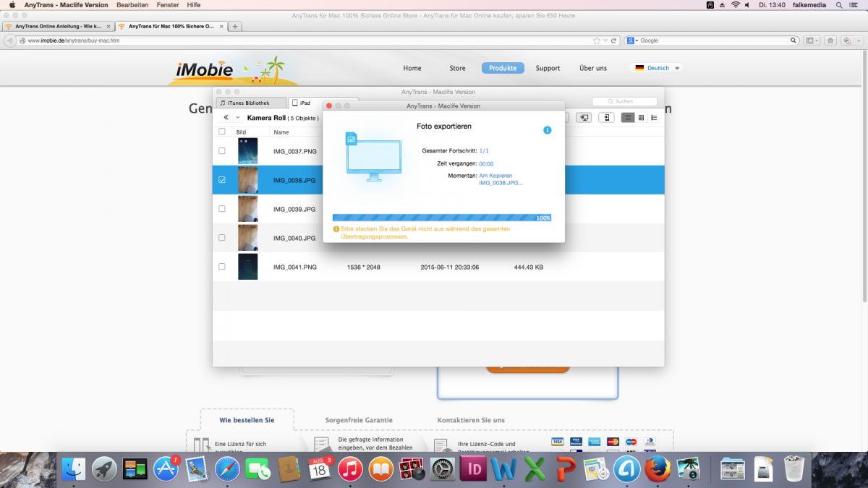Click Store in iMobie navigation

[x=457, y=68]
